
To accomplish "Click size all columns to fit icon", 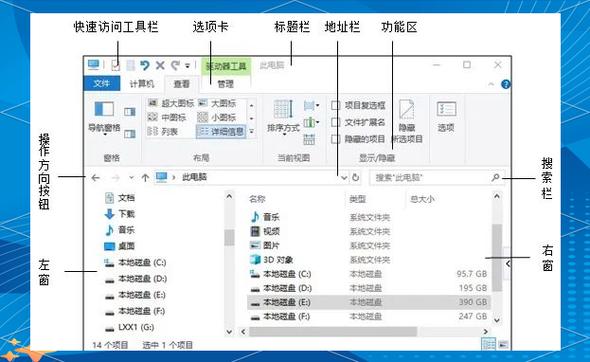I will point(309,139).
